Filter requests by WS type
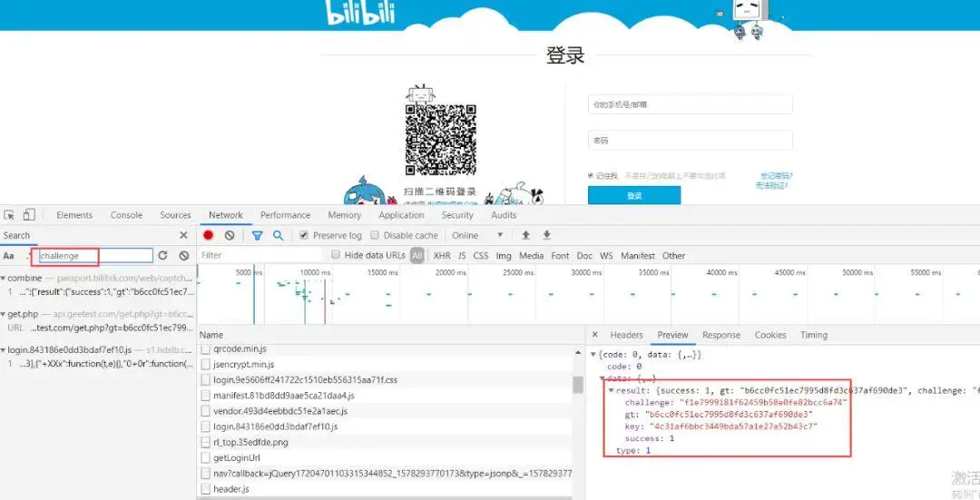 click(606, 255)
